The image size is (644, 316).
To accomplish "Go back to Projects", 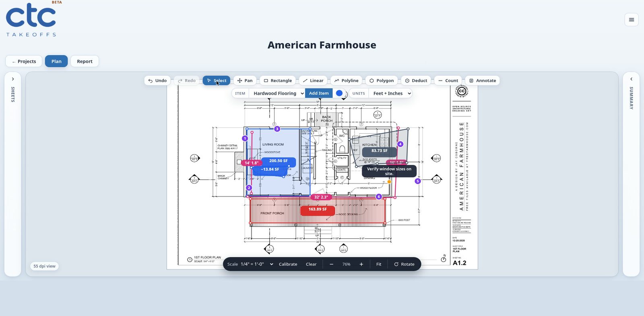I will tap(24, 61).
